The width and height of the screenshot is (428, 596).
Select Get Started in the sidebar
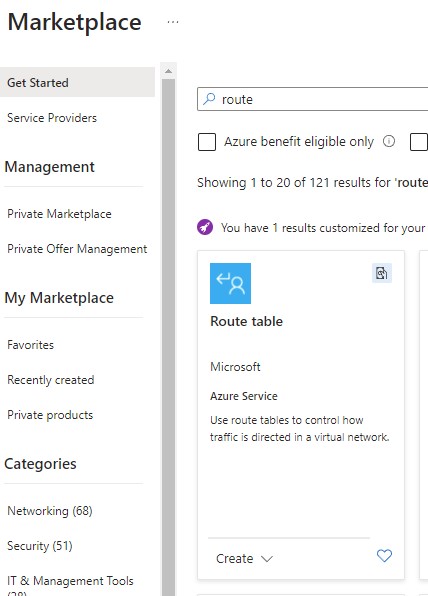click(x=77, y=82)
